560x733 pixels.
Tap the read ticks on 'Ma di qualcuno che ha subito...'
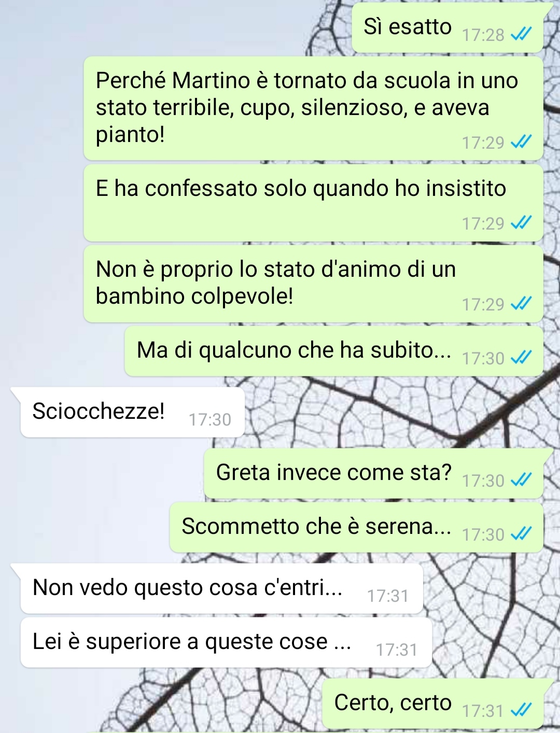point(521,357)
